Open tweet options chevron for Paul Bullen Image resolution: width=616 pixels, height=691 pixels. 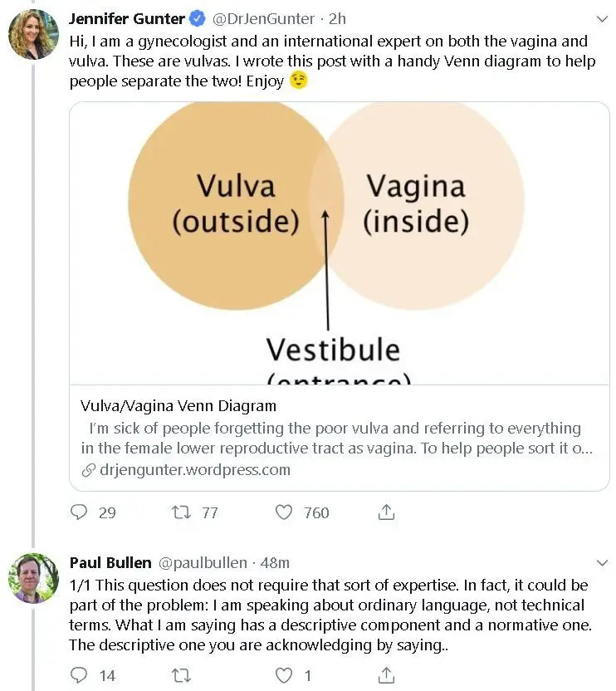click(x=602, y=563)
